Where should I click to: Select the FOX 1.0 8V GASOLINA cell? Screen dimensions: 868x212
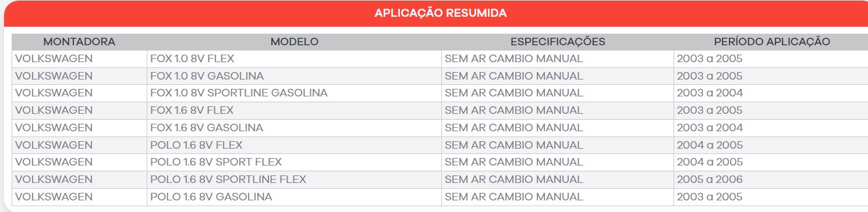pyautogui.click(x=294, y=76)
